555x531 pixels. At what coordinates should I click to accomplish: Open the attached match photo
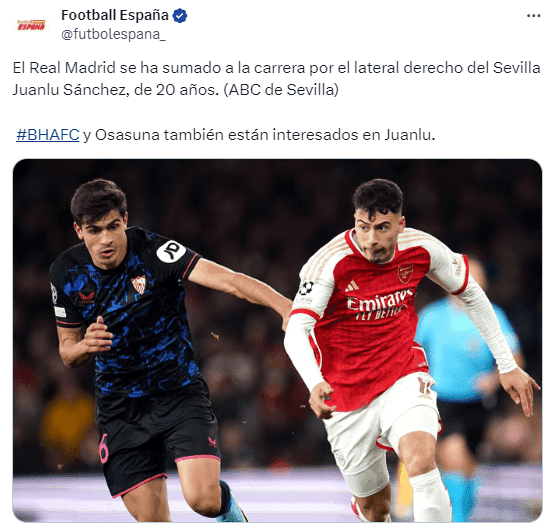click(277, 340)
